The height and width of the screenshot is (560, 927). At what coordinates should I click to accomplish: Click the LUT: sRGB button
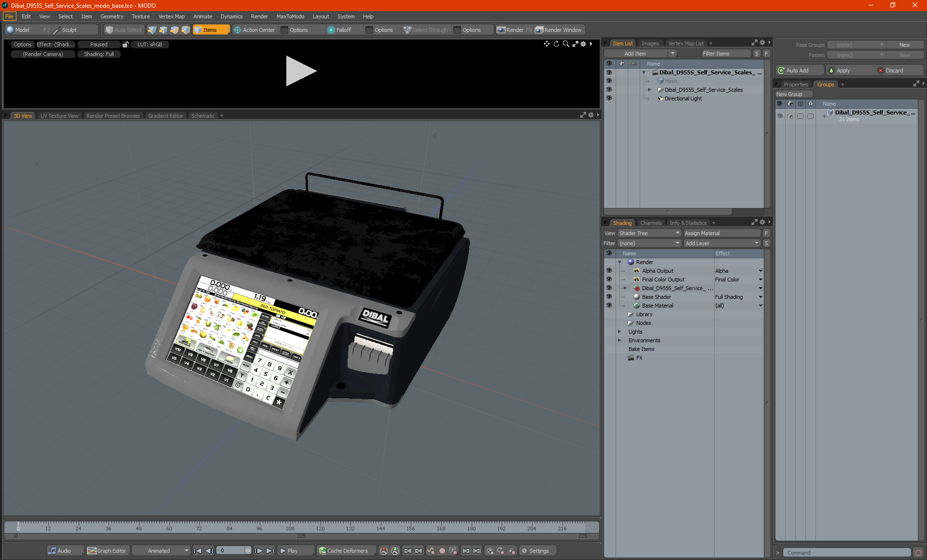point(150,44)
